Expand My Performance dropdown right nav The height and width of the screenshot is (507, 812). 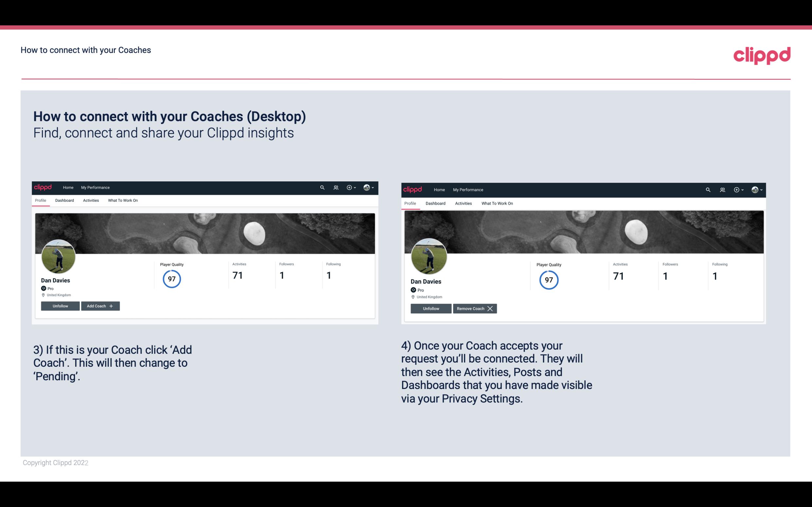tap(95, 187)
